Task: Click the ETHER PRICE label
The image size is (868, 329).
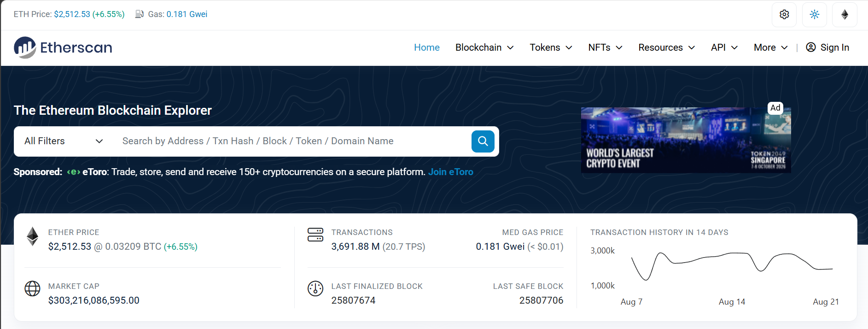Action: click(74, 232)
